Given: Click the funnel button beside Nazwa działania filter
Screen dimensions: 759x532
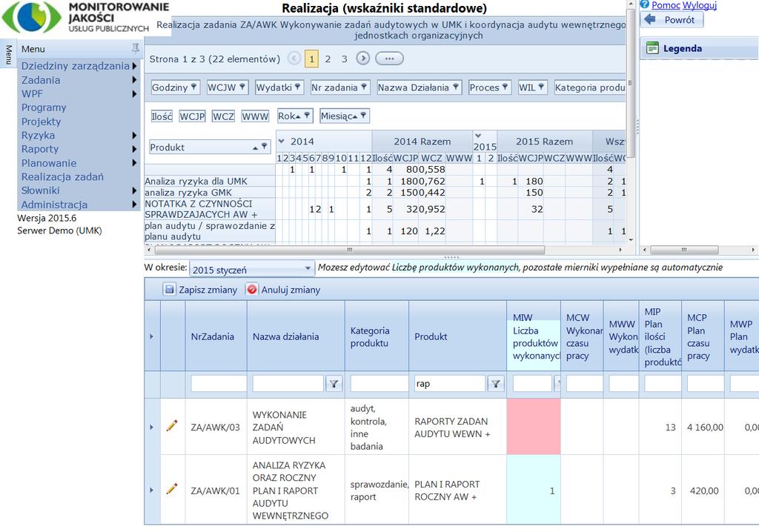Looking at the screenshot, I should 334,384.
